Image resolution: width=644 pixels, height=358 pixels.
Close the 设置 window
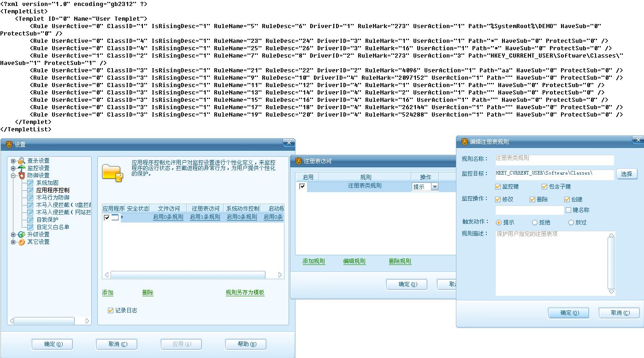coord(289,143)
